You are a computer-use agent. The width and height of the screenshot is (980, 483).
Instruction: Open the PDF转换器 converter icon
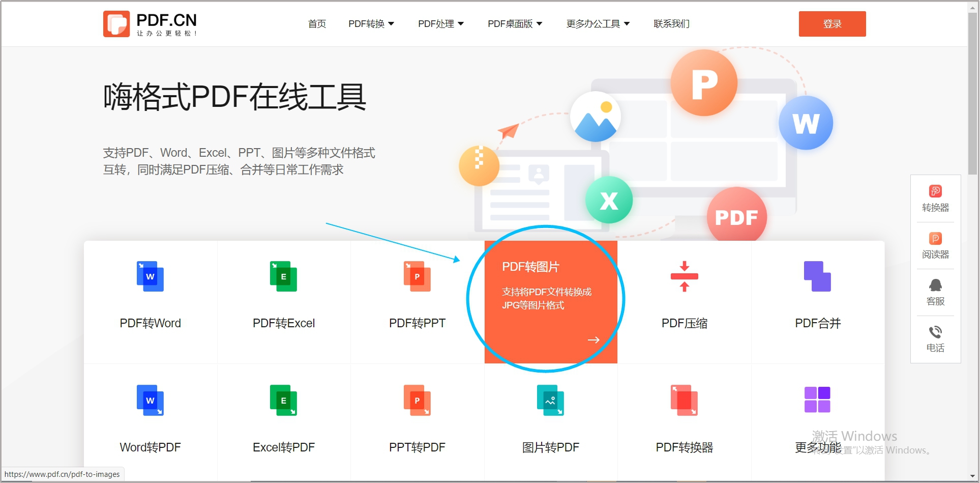pyautogui.click(x=684, y=400)
